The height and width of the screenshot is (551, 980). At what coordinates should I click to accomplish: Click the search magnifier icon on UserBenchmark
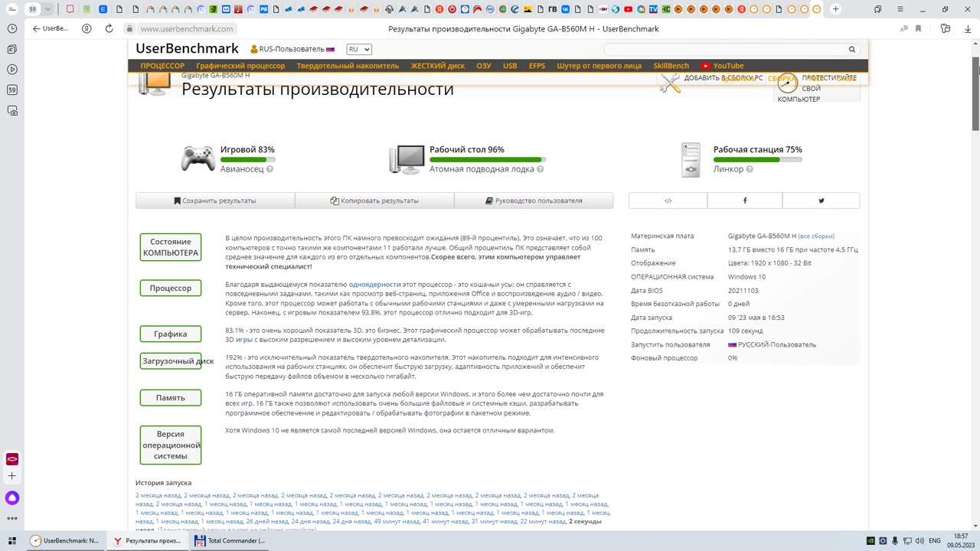(851, 49)
